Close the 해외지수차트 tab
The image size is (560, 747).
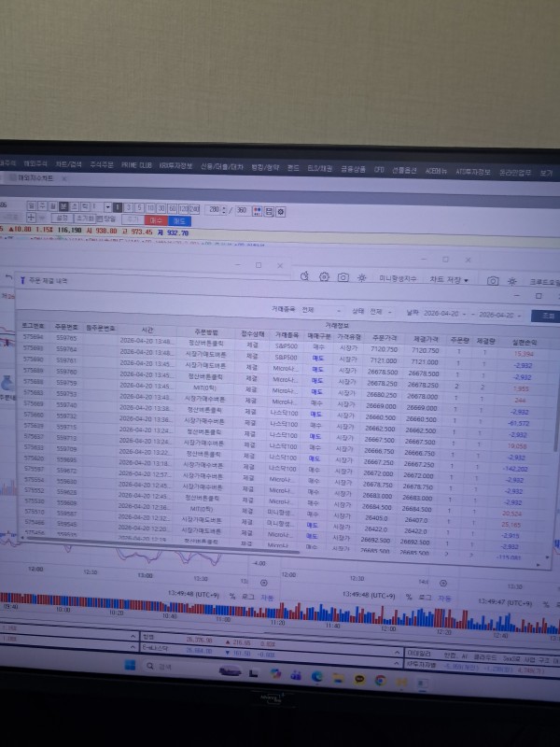(x=63, y=178)
